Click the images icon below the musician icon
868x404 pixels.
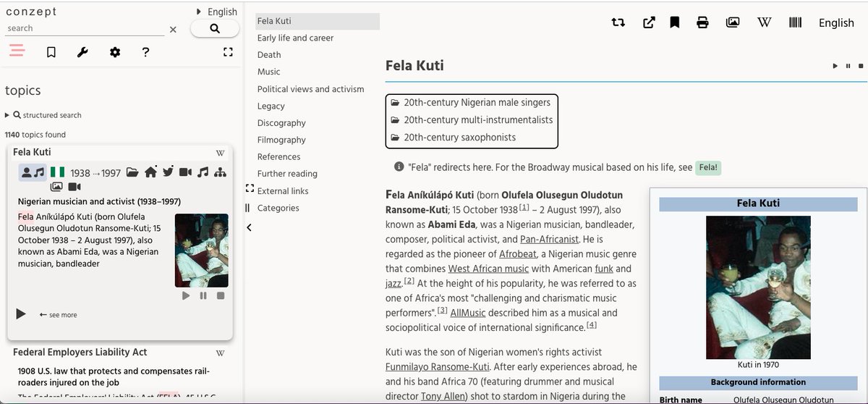click(x=56, y=188)
